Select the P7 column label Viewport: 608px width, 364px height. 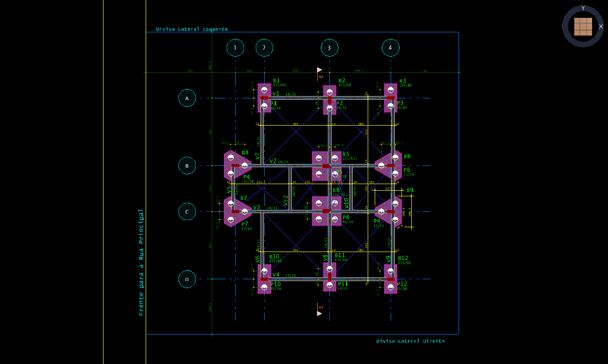[x=245, y=224]
